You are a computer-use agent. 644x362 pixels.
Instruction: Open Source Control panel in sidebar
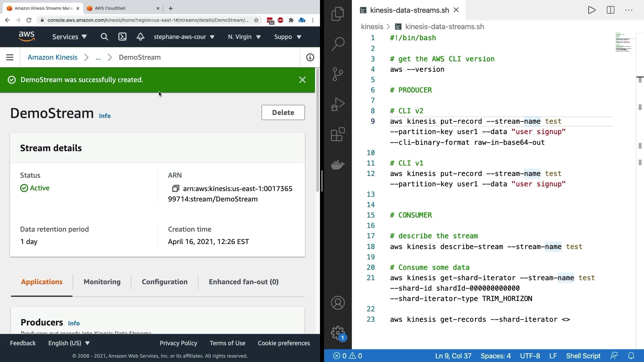click(x=338, y=74)
